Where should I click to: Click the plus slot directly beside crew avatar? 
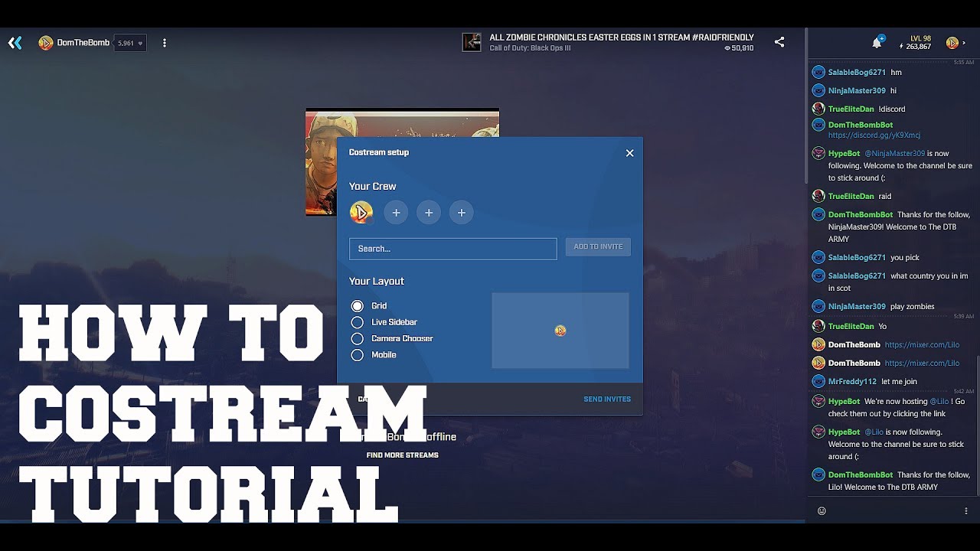[396, 213]
